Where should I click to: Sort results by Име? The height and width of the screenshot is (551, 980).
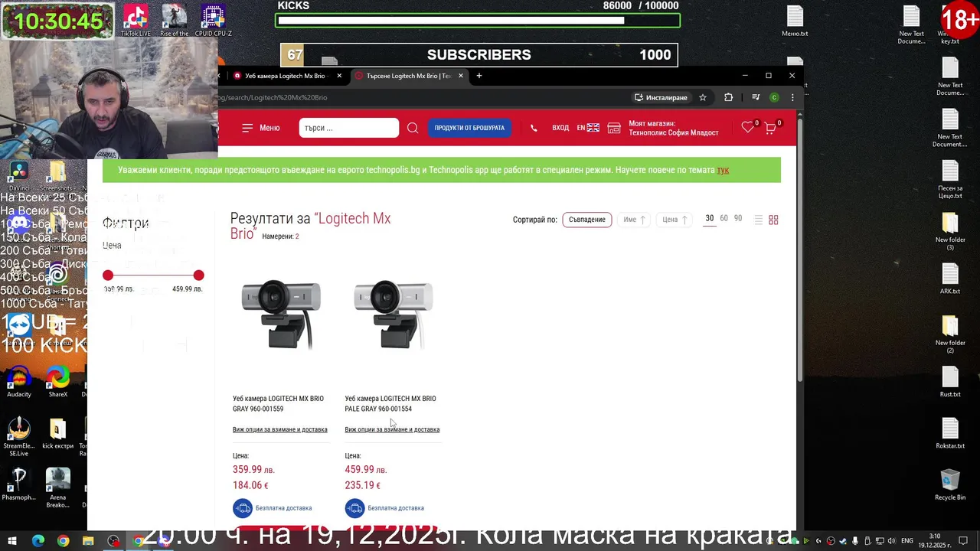pos(634,220)
